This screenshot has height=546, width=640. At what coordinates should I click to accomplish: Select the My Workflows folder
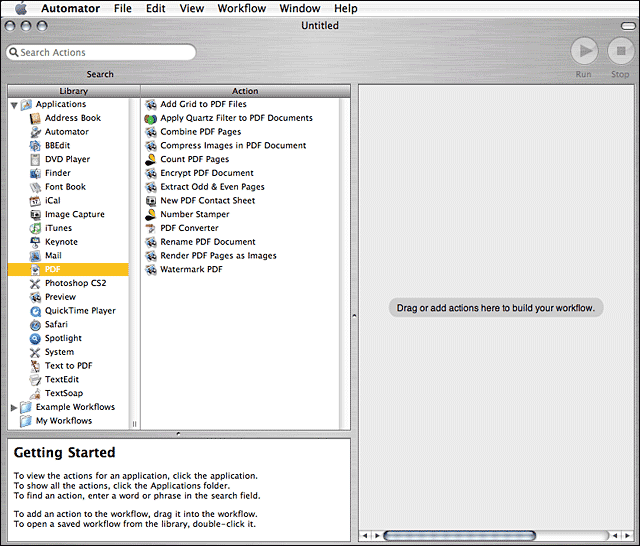tap(64, 421)
